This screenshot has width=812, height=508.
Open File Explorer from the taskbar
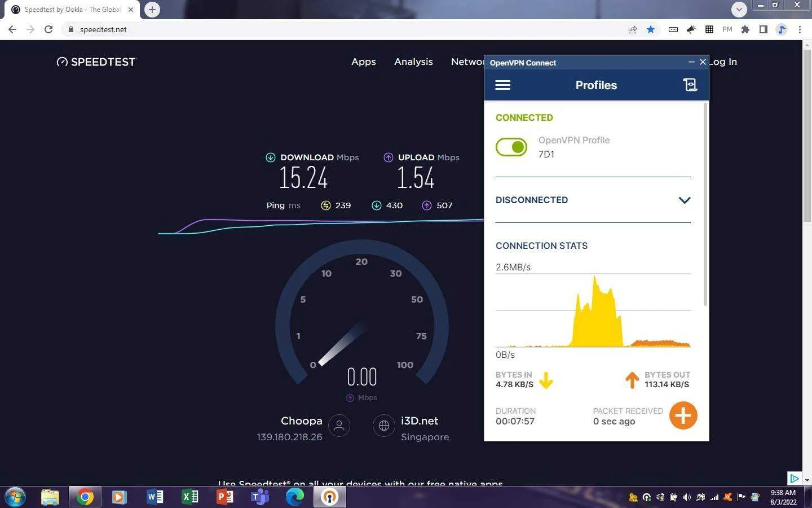50,497
